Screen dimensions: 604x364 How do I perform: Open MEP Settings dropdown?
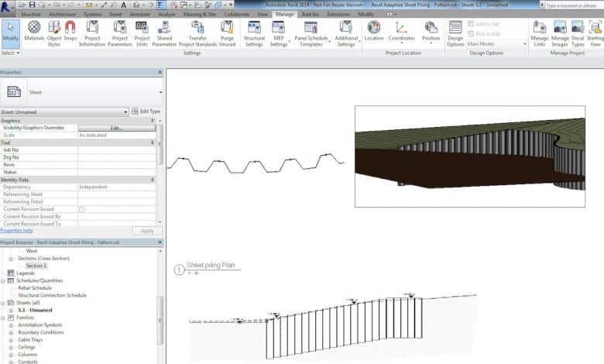click(x=279, y=33)
